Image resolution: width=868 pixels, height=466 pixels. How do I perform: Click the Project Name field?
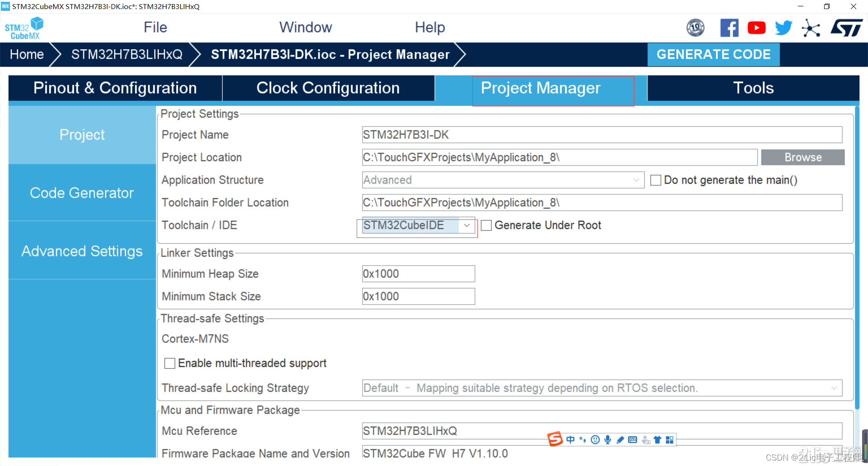pos(602,135)
